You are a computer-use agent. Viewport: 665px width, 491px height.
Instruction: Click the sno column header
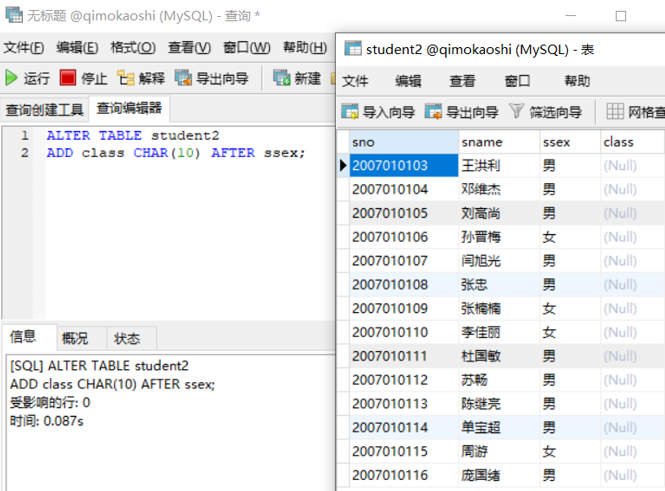(403, 142)
